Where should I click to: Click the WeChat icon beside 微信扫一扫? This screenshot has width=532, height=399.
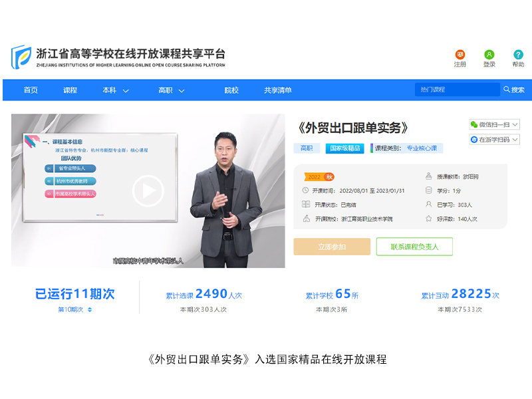click(474, 124)
